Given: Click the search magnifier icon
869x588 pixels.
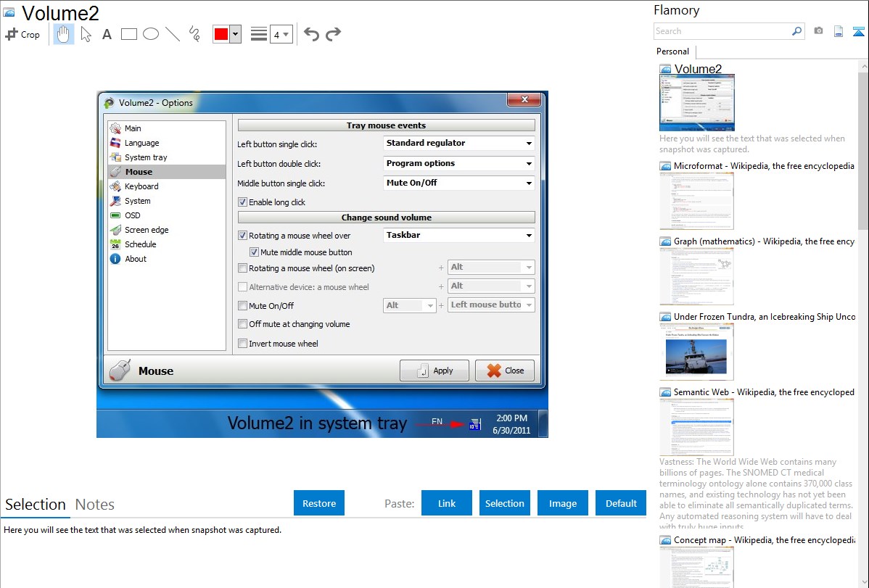Looking at the screenshot, I should click(x=796, y=31).
